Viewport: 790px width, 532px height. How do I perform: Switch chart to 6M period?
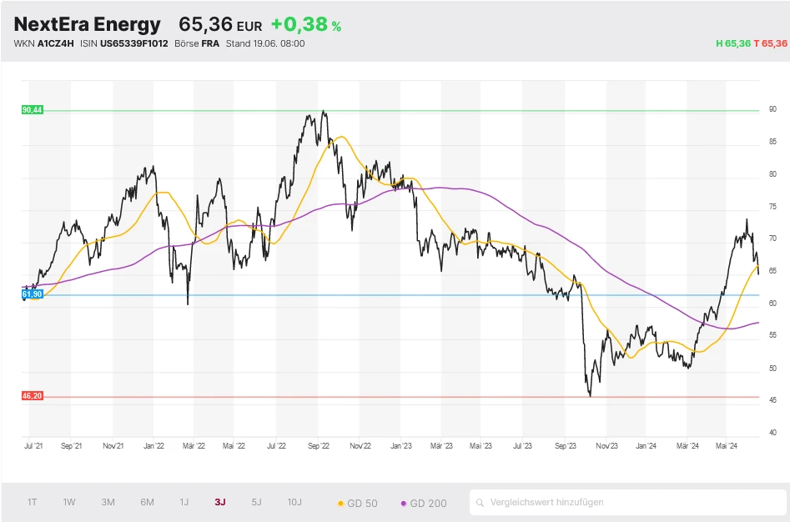pos(147,502)
